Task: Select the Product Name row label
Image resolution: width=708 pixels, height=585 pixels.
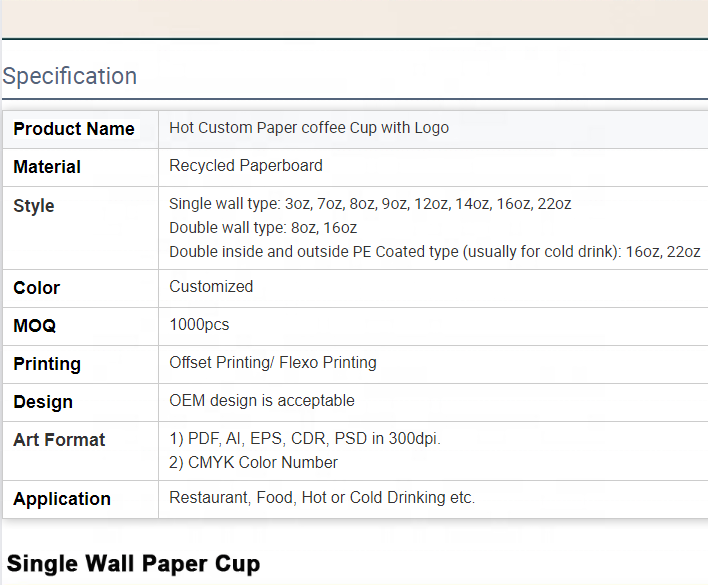Action: 74,129
